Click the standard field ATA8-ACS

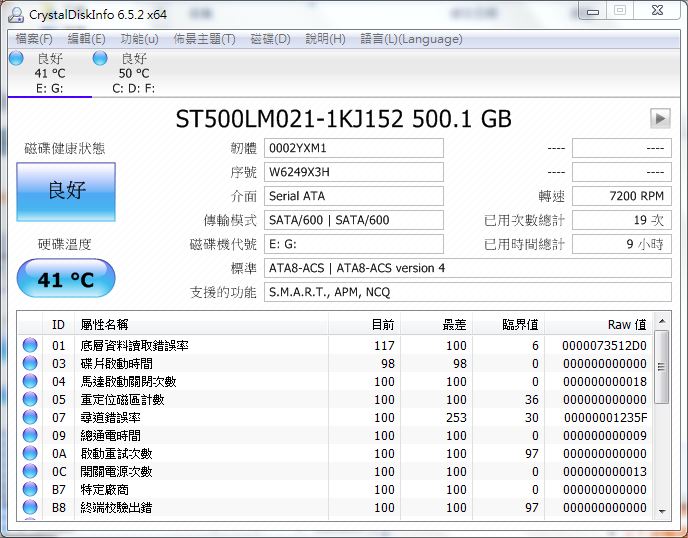[x=468, y=268]
